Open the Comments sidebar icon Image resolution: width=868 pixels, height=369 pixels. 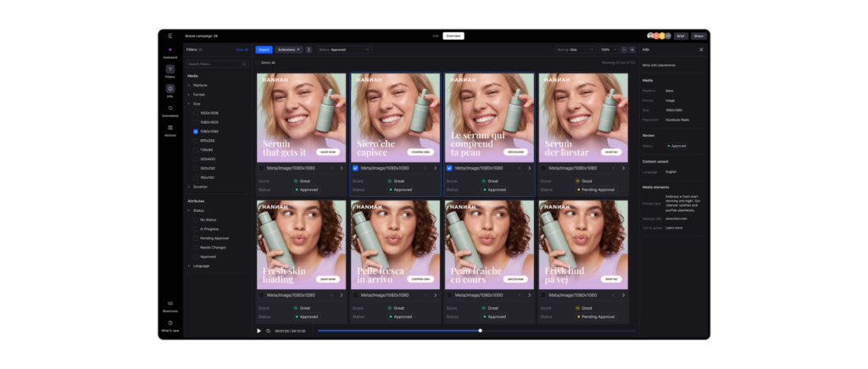click(170, 108)
